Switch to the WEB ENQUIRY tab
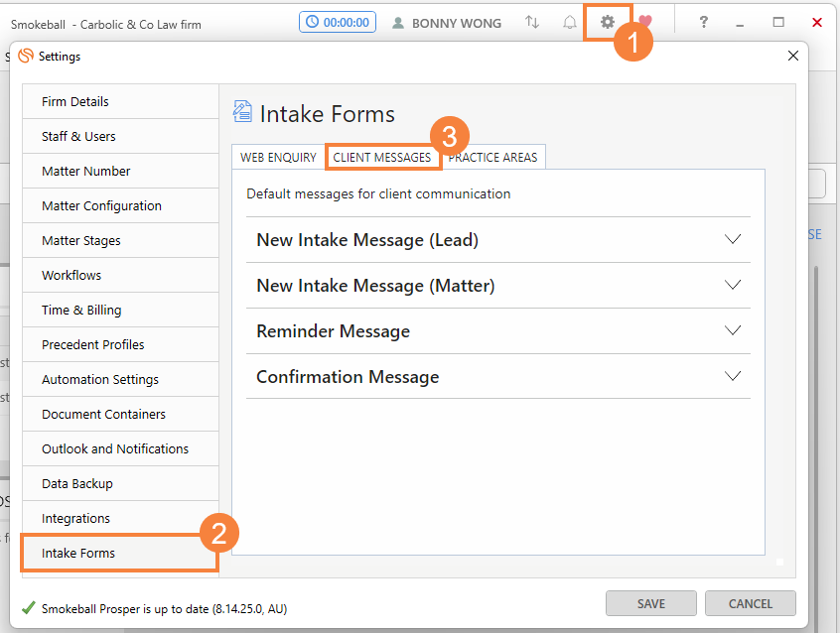This screenshot has height=633, width=840. (279, 158)
